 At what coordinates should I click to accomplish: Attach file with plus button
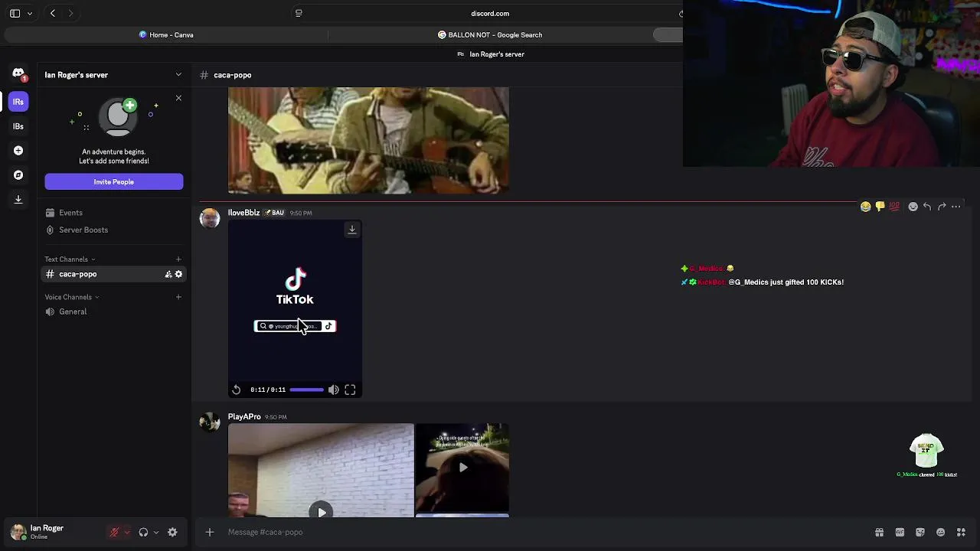210,532
